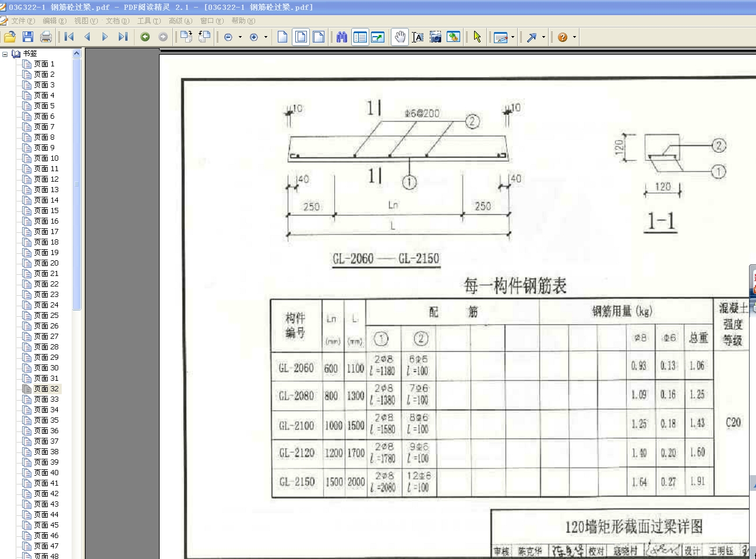
Task: Click the annotation note tool icon
Action: 501,38
